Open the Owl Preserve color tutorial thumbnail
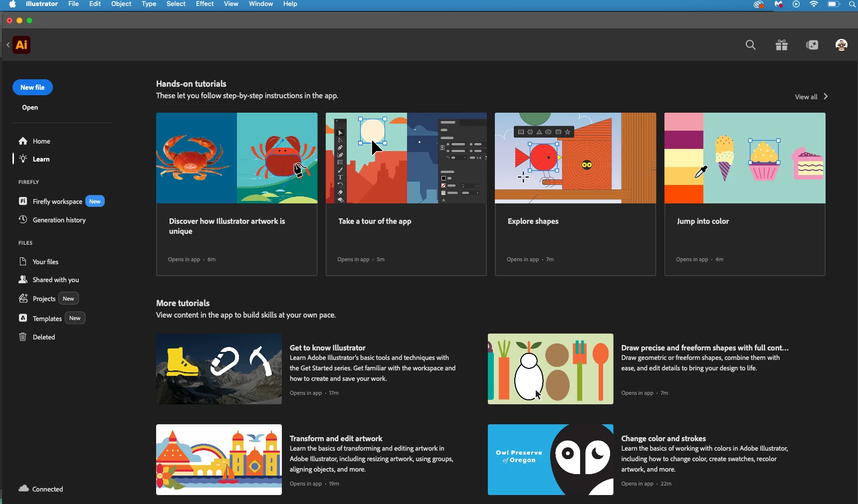858x504 pixels. [x=551, y=460]
